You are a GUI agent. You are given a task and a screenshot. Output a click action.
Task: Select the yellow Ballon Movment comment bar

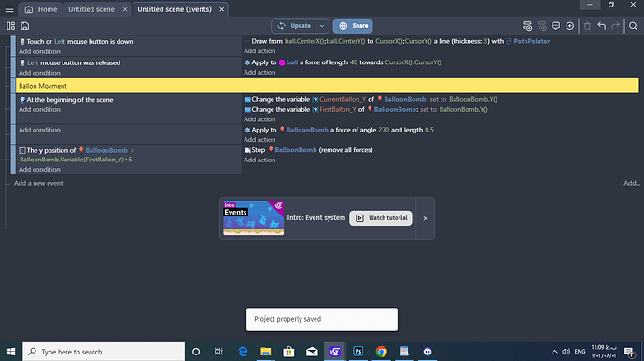328,86
